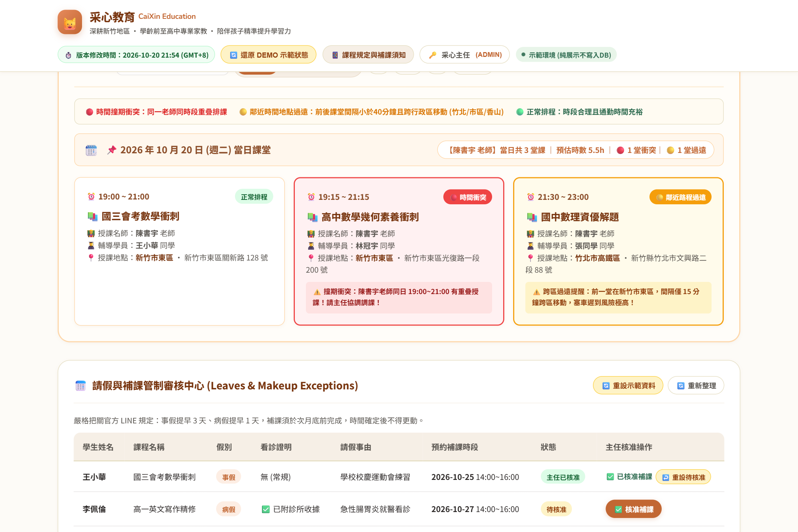Viewport: 798px width, 532px height.
Task: Click the CaiXin cat logo icon
Action: 70,22
